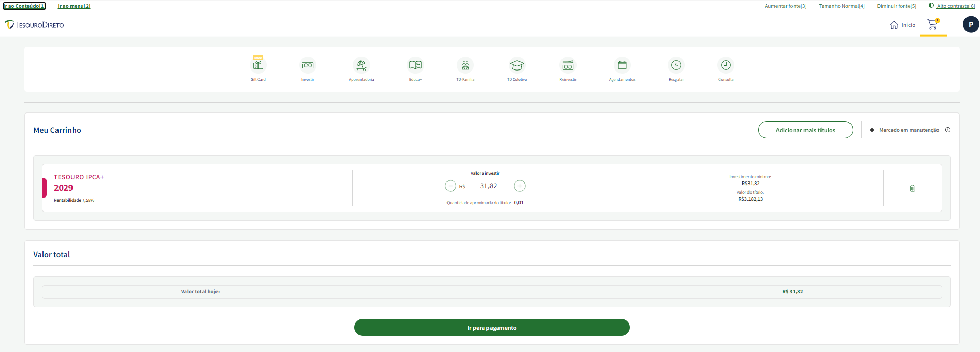Click Diminuir fonte option
This screenshot has width=980, height=352.
897,6
